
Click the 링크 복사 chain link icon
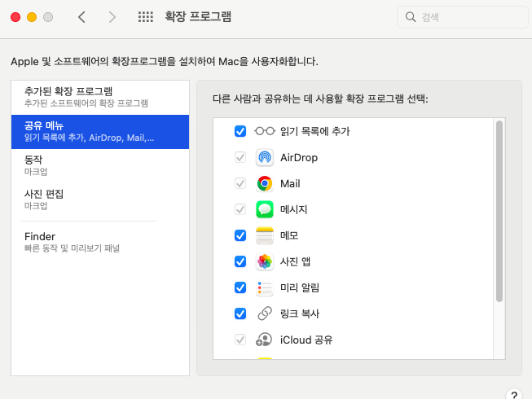click(265, 313)
